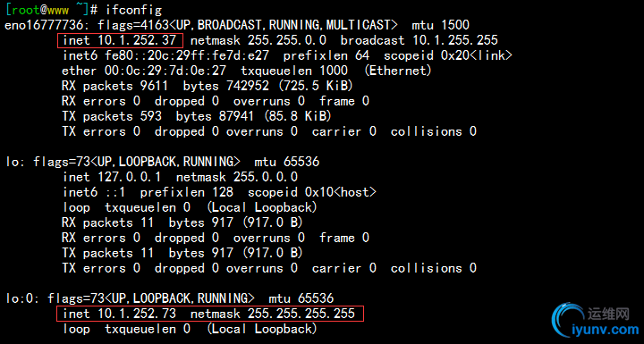Viewport: 644px width, 344px height.
Task: Click the netmask 255.255.0.0 value
Action: (258, 40)
